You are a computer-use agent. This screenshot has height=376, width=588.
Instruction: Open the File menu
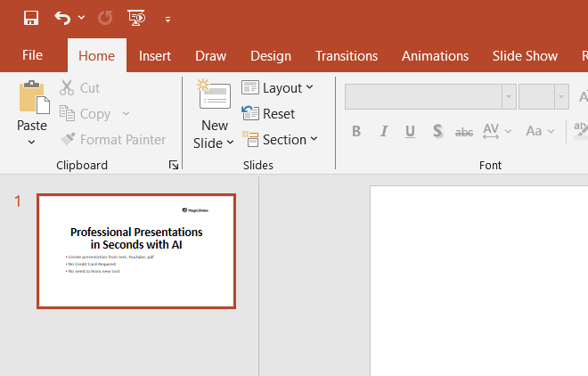coord(32,55)
